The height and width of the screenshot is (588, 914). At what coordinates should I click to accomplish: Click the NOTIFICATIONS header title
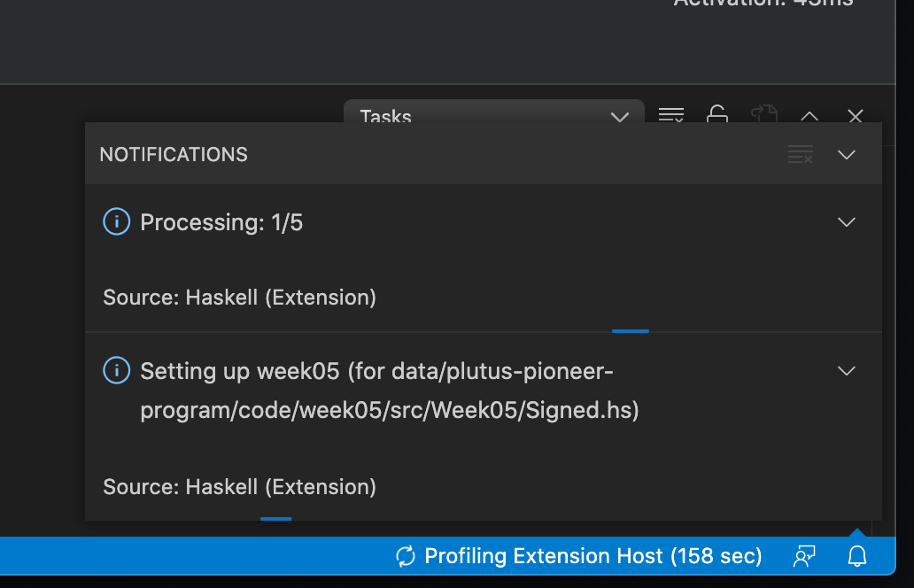click(x=174, y=155)
